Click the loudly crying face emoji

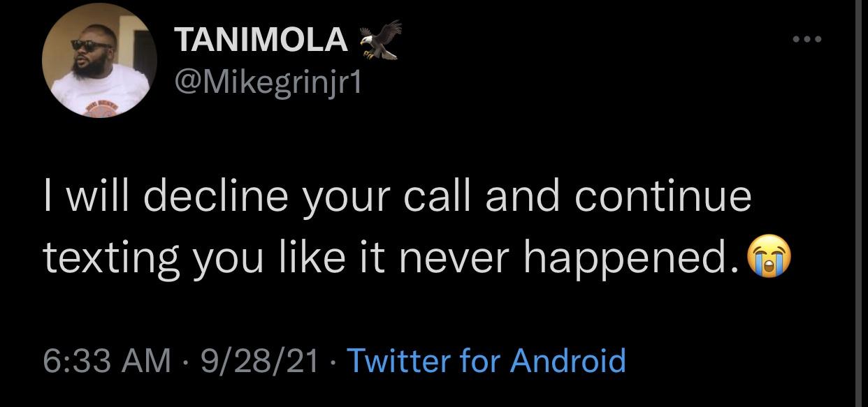(x=769, y=258)
